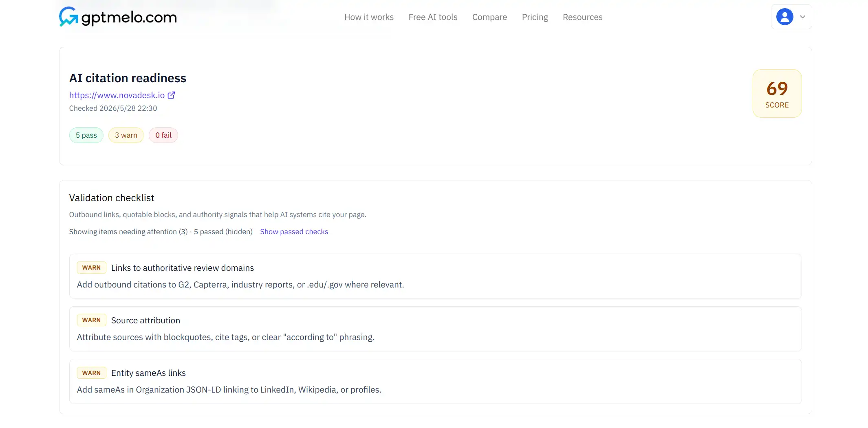868x428 pixels.
Task: Click the 69 score card
Action: point(777,93)
